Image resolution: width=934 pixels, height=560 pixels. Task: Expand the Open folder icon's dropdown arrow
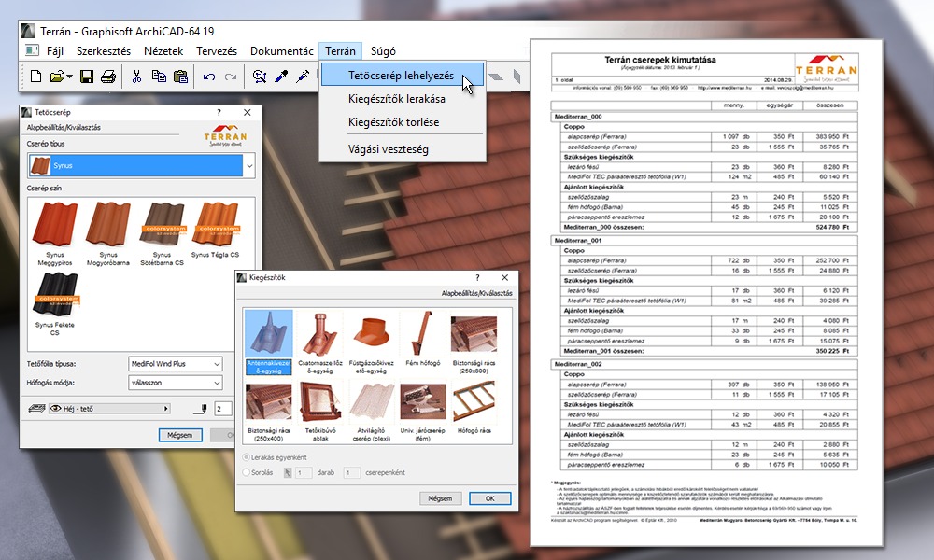click(70, 77)
